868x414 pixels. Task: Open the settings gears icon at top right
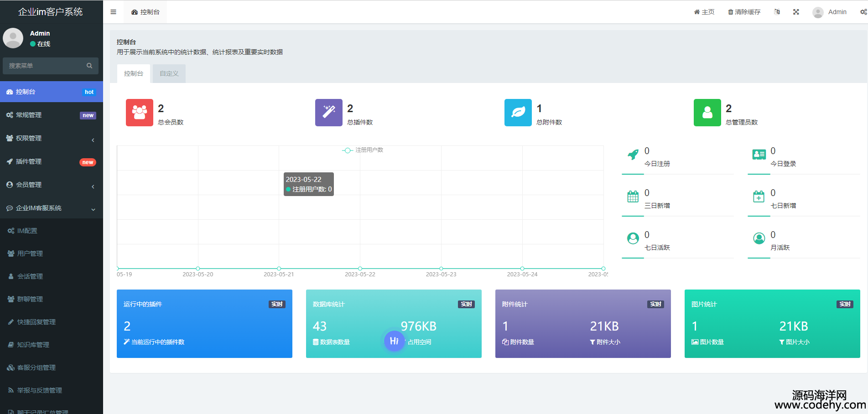click(x=863, y=12)
